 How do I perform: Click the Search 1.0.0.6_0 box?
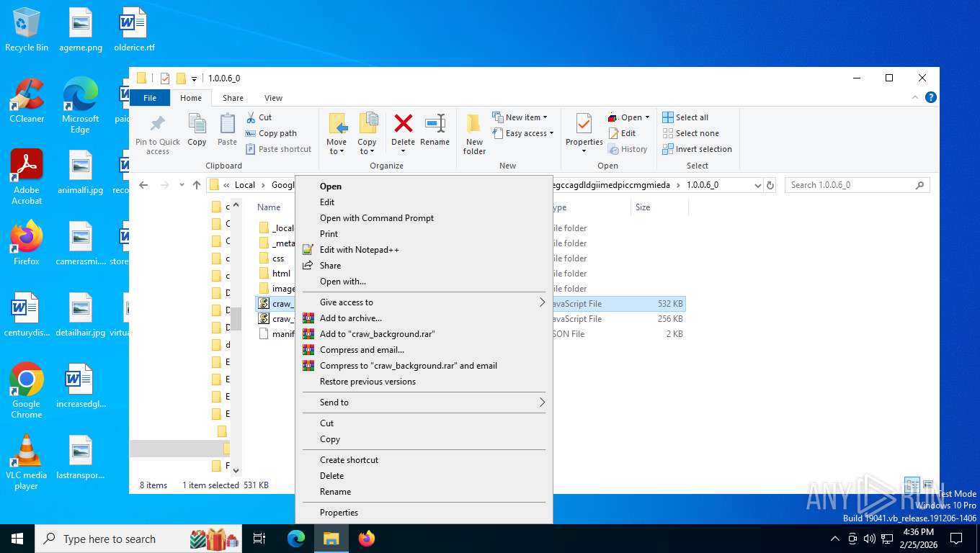coord(857,185)
